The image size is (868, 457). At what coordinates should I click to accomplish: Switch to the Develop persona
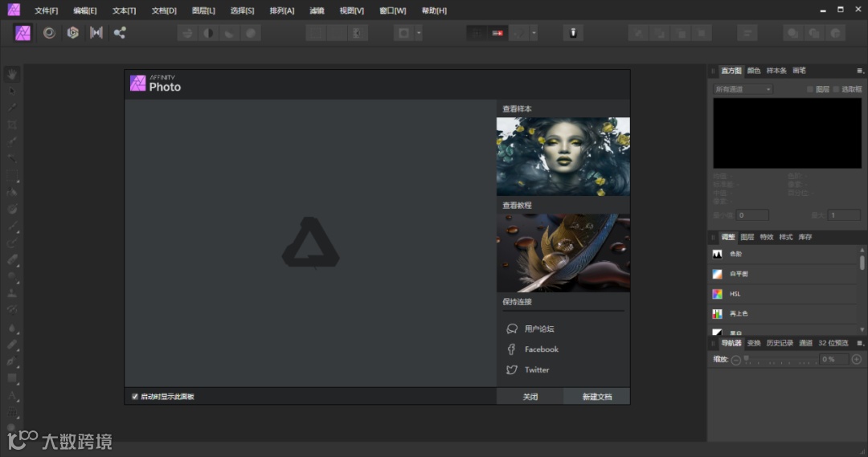tap(72, 33)
